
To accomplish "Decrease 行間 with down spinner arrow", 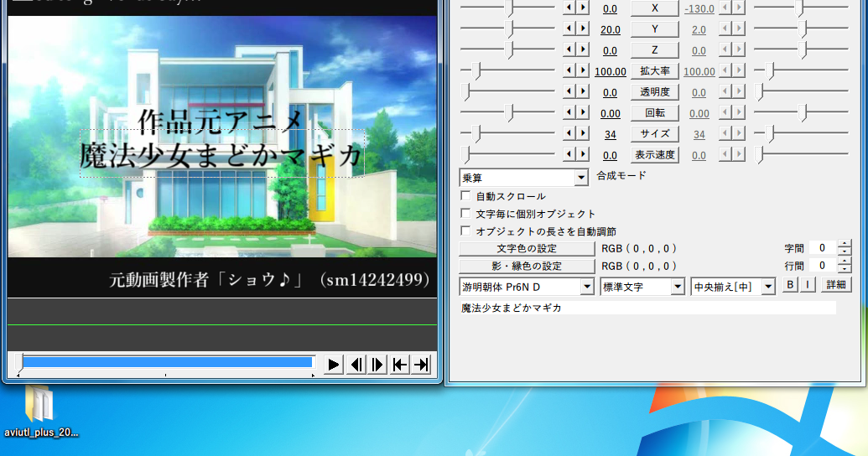I will point(845,270).
